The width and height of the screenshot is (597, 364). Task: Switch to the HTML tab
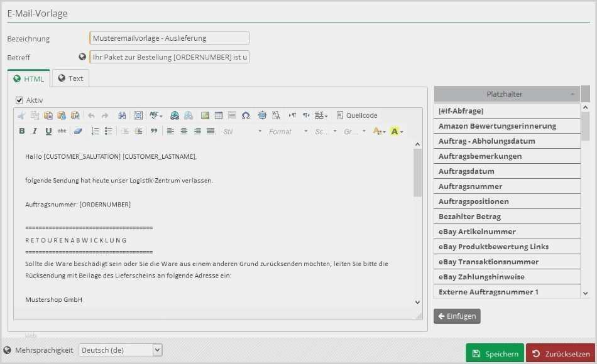(x=28, y=78)
